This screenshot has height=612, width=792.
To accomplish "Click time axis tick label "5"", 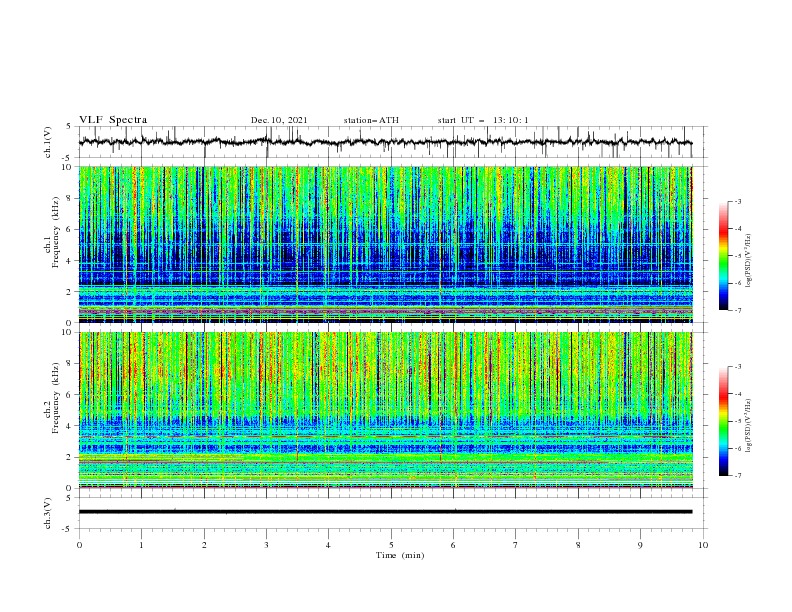I will tap(391, 545).
